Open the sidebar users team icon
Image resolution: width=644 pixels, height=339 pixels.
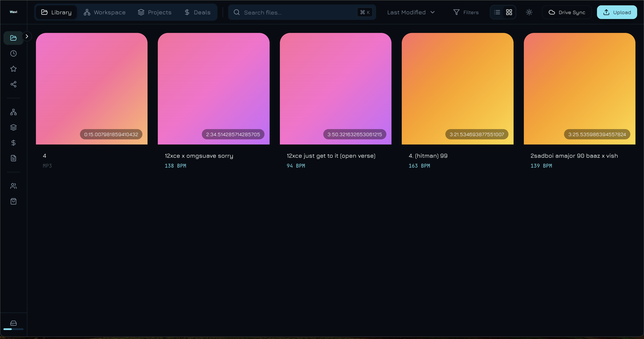13,186
